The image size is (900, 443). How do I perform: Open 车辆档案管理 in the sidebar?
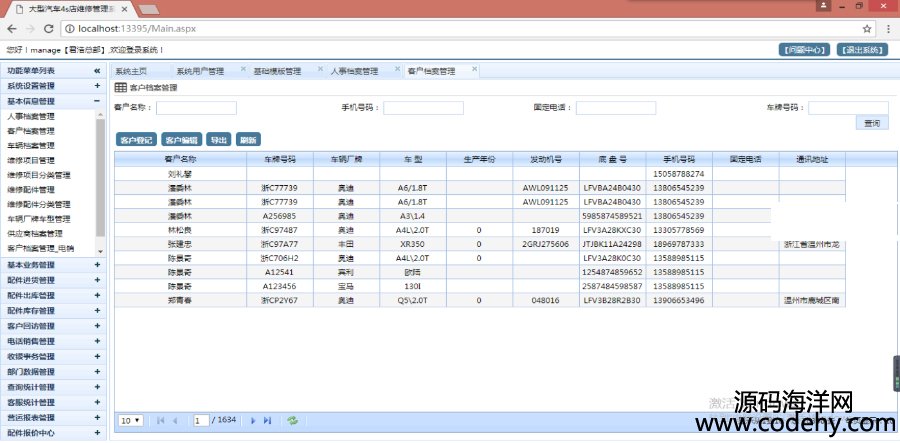pos(31,145)
